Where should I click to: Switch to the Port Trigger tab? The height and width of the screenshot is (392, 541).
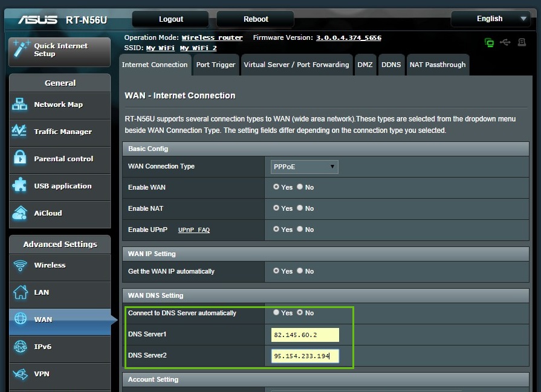tap(215, 65)
